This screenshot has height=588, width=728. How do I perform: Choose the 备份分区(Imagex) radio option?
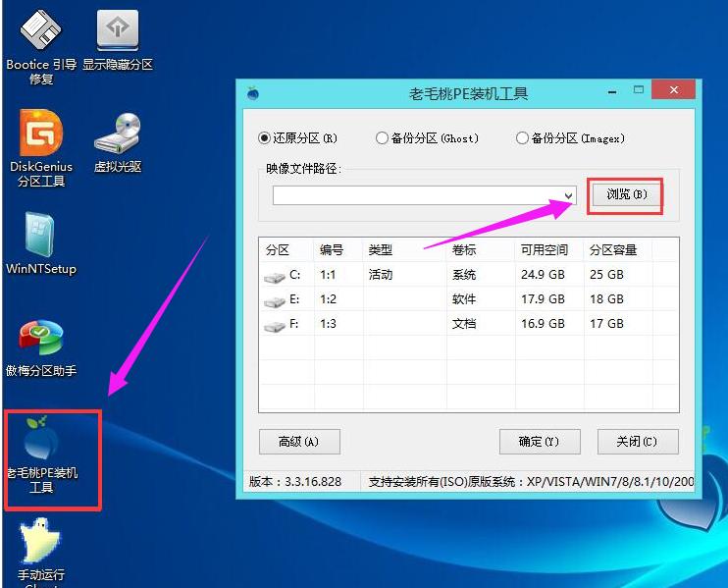(522, 138)
